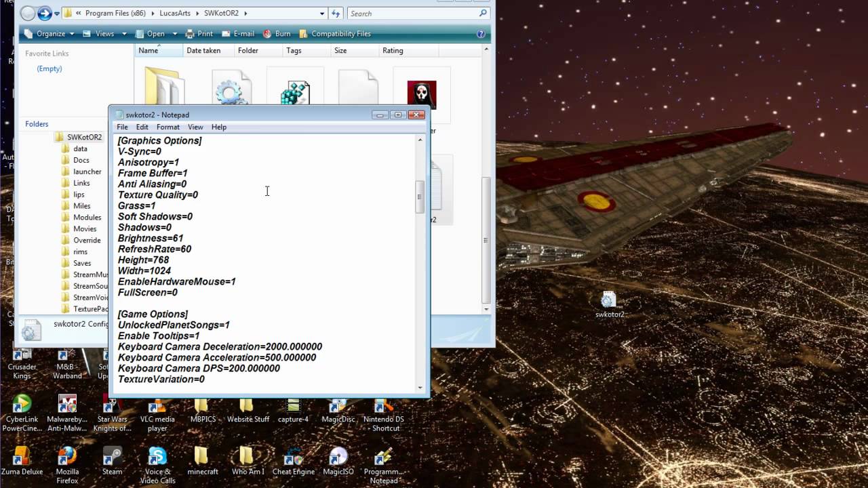Click E-mail in the Explorer toolbar

pyautogui.click(x=237, y=33)
